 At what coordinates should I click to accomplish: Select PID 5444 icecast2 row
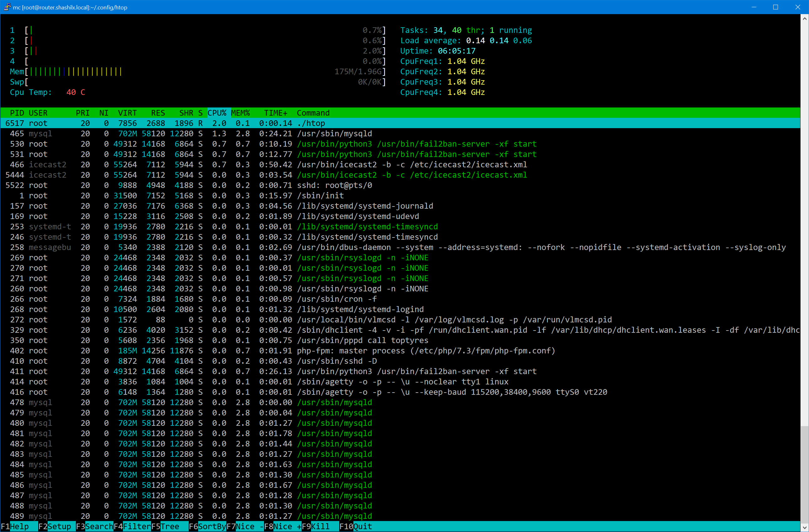click(400, 175)
